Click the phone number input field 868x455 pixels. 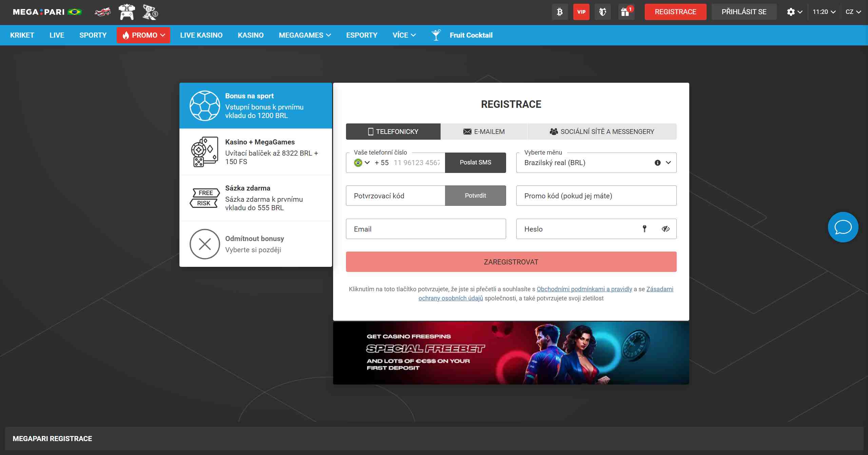[x=417, y=163]
